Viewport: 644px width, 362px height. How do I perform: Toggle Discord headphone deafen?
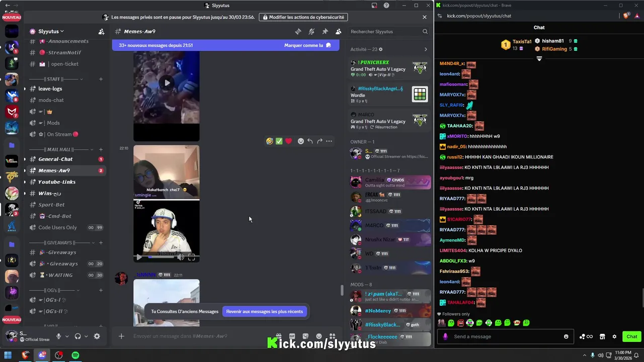(x=78, y=336)
